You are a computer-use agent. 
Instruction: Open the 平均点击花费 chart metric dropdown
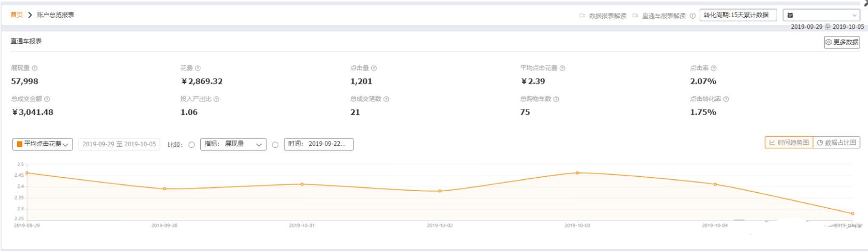pos(43,144)
